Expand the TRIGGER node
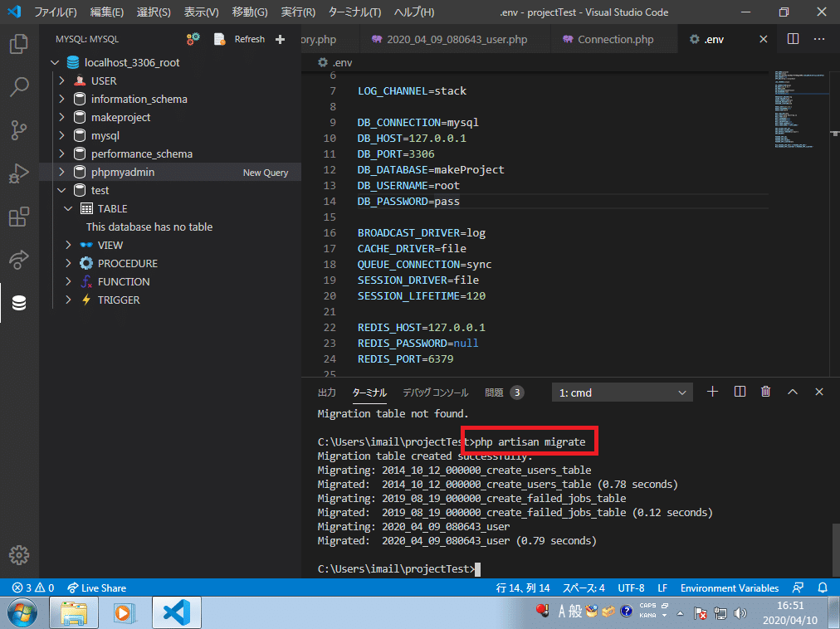 point(68,300)
